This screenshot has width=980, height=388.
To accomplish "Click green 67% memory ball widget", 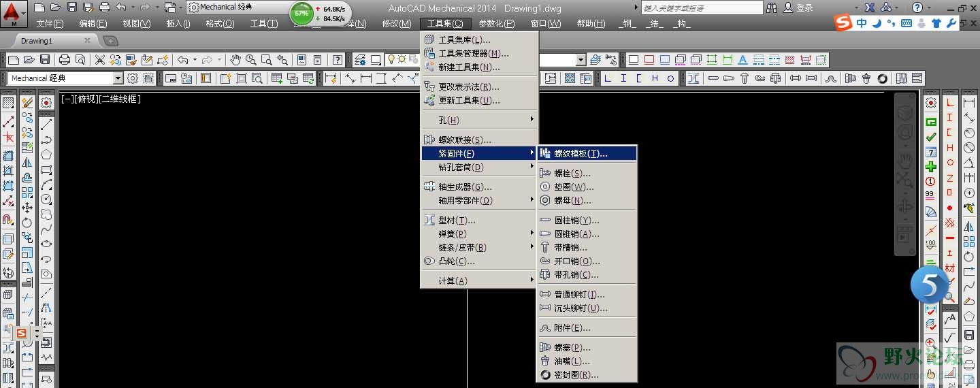I will point(301,13).
